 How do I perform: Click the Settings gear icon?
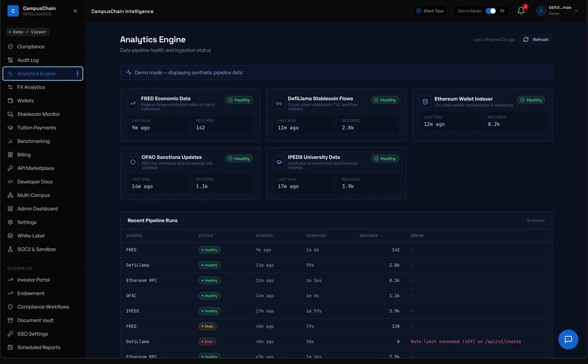pos(10,222)
